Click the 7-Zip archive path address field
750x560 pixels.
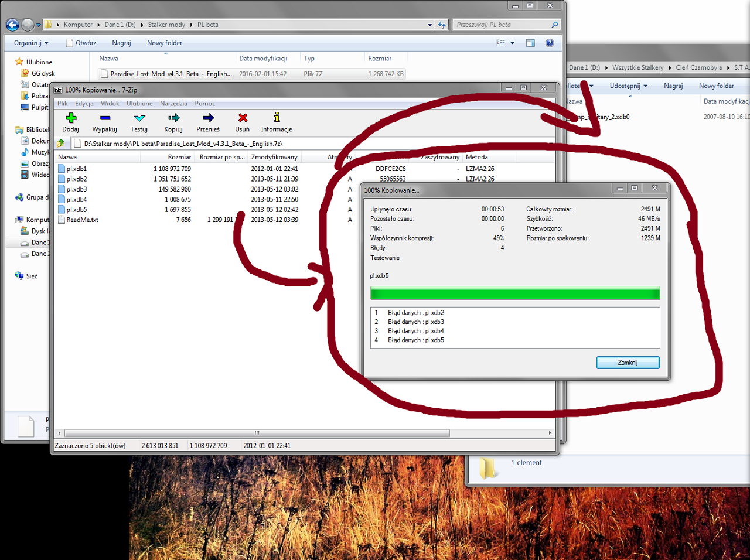tap(313, 143)
